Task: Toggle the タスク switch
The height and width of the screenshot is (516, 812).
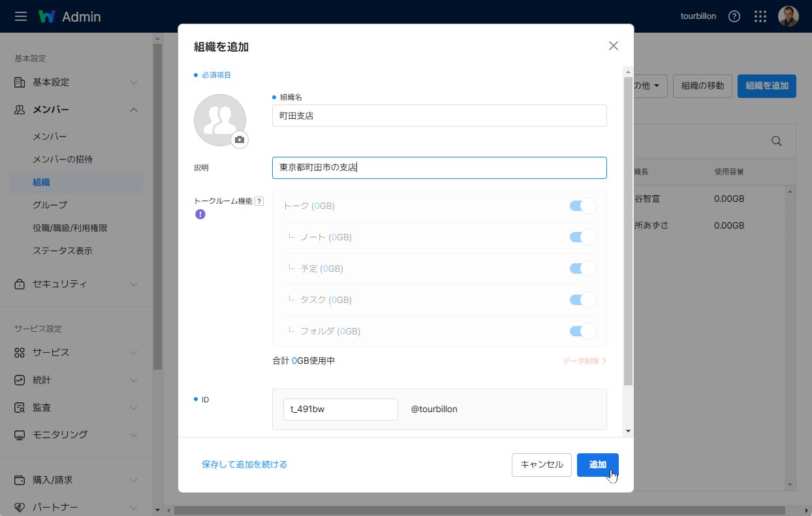Action: 583,300
